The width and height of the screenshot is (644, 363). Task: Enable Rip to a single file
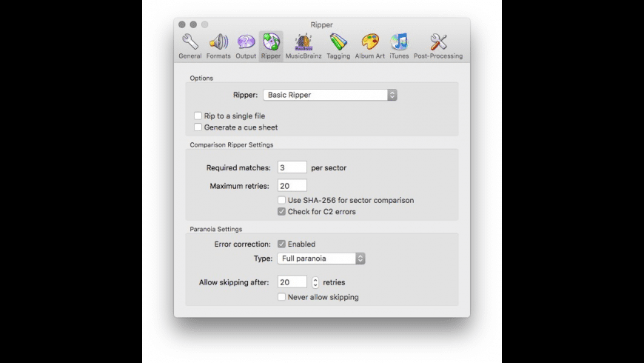198,116
